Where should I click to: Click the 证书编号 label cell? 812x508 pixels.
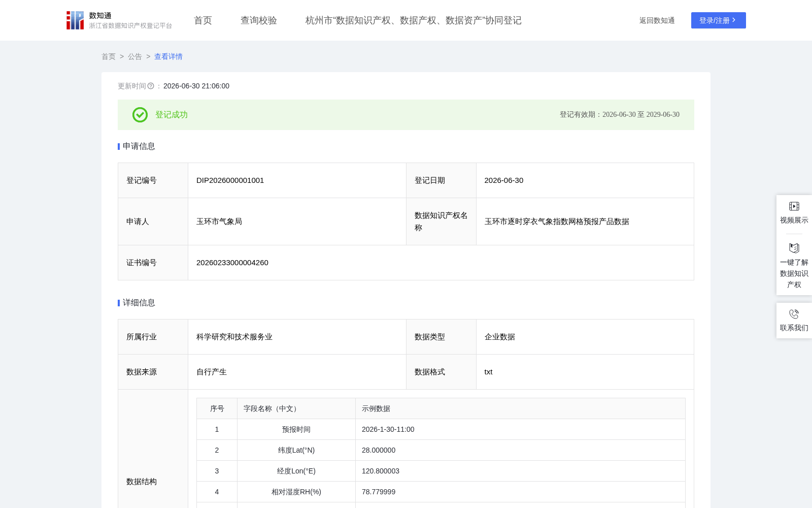[153, 263]
